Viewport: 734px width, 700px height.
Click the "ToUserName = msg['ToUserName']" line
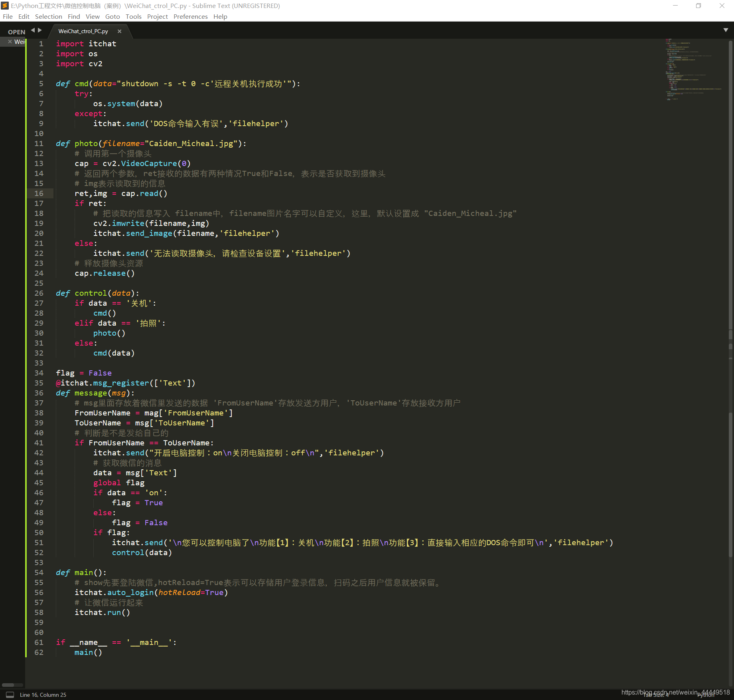coord(144,423)
